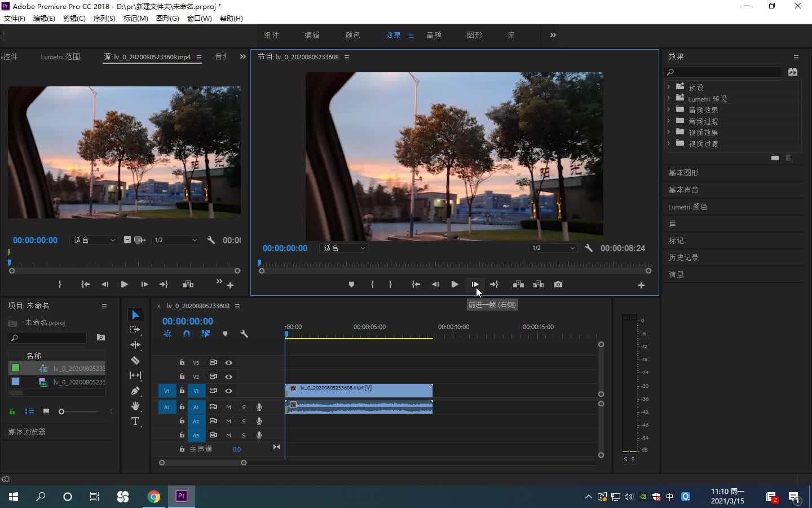
Task: Toggle V1 track output eye
Action: (228, 391)
